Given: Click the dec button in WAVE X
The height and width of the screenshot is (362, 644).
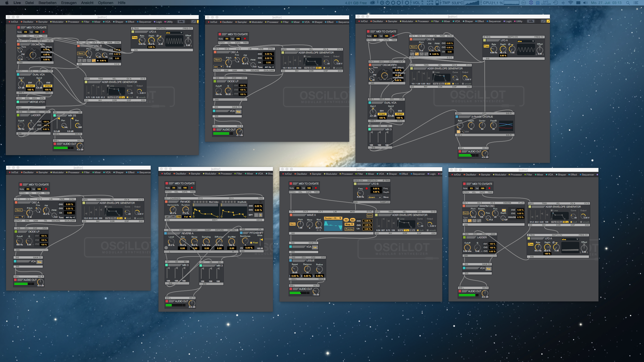Looking at the screenshot, I should 353,220.
